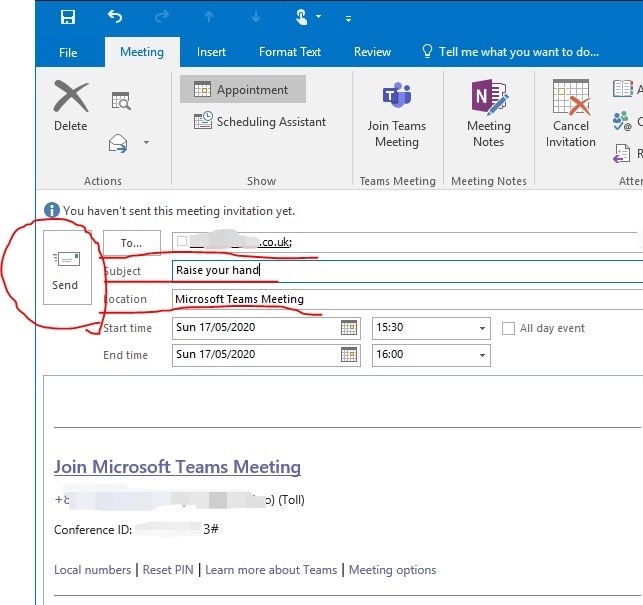Select the Appointment view button
The height and width of the screenshot is (605, 643).
pyautogui.click(x=243, y=89)
